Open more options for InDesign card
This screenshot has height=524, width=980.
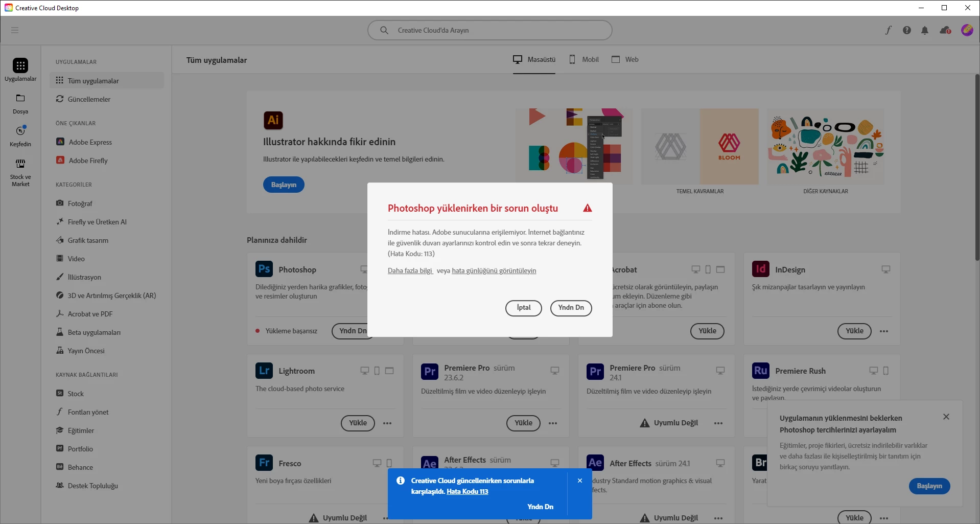pyautogui.click(x=884, y=331)
